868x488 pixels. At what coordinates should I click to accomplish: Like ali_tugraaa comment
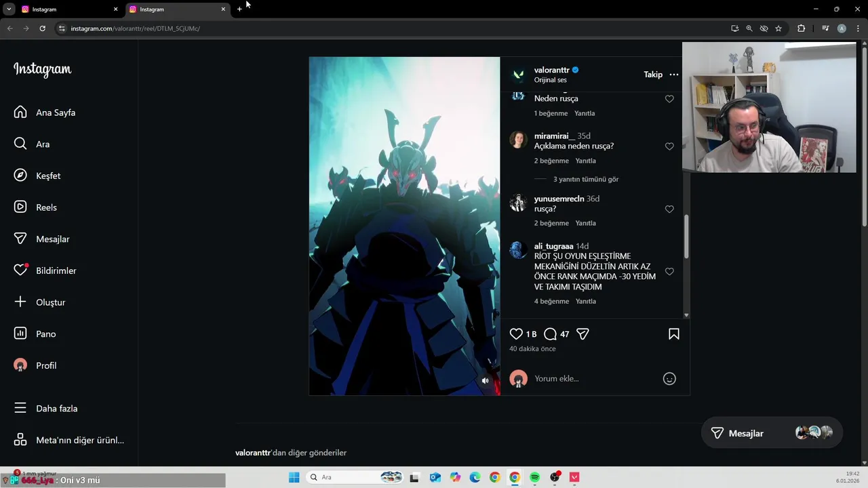click(x=669, y=272)
